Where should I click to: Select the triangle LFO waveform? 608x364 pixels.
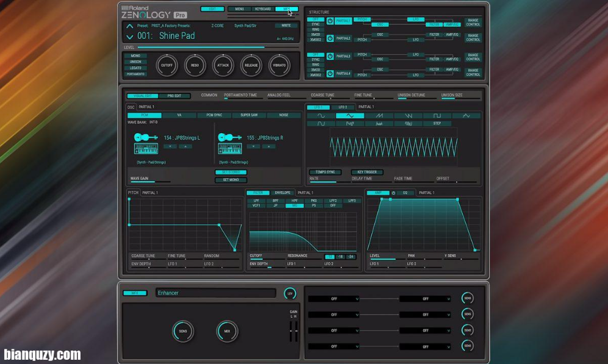(350, 115)
